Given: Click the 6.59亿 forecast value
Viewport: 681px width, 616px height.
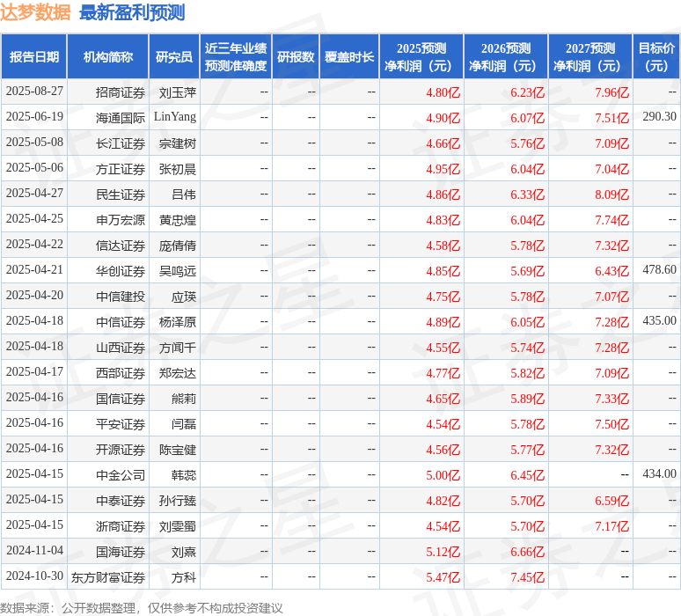Looking at the screenshot, I should [x=611, y=501].
